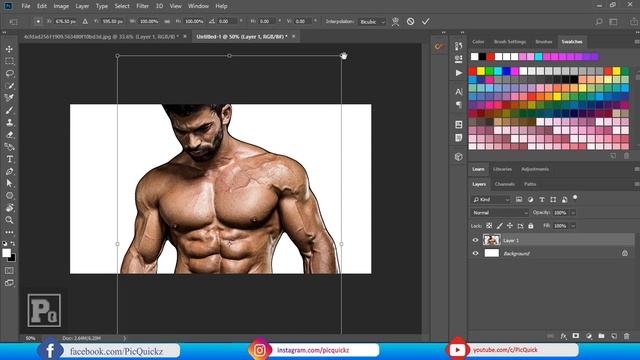Open the Adjustments tab
The width and height of the screenshot is (640, 360).
pyautogui.click(x=535, y=169)
